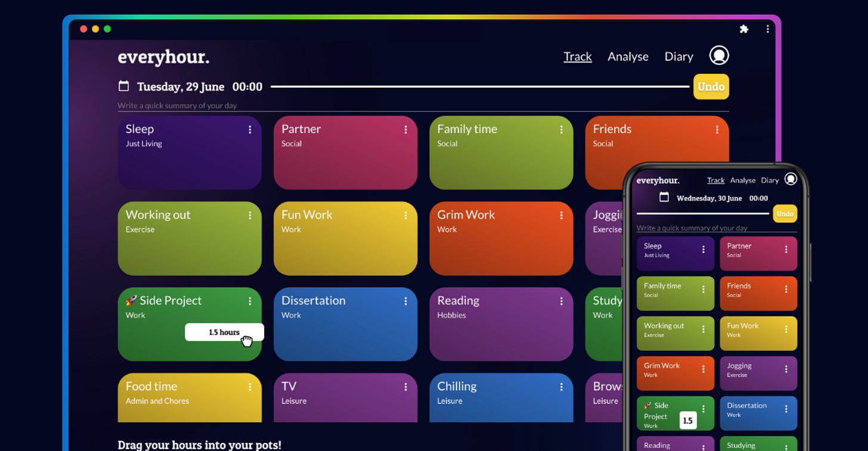Click the Drag your hours into your pots! text
Image resolution: width=868 pixels, height=451 pixels.
[x=199, y=445]
